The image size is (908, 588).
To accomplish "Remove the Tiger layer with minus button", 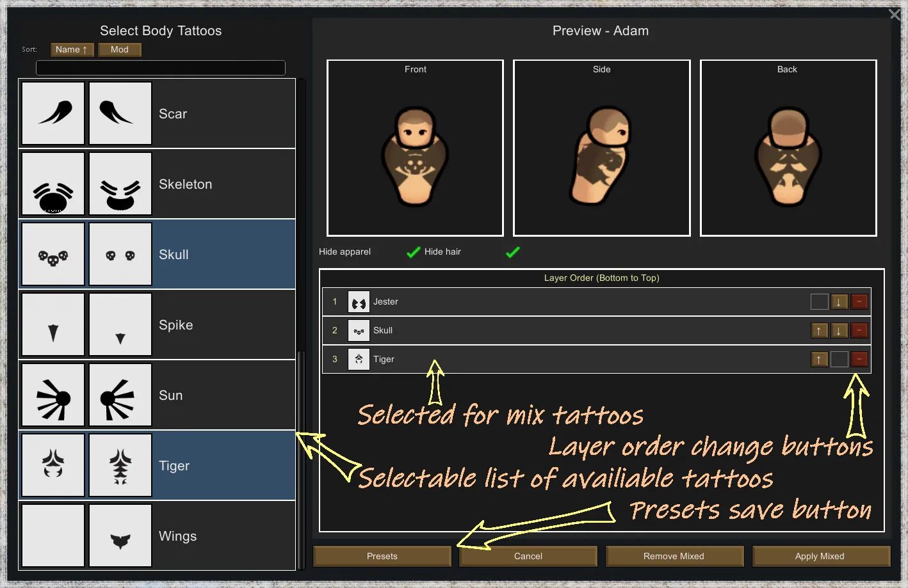I will (x=859, y=359).
